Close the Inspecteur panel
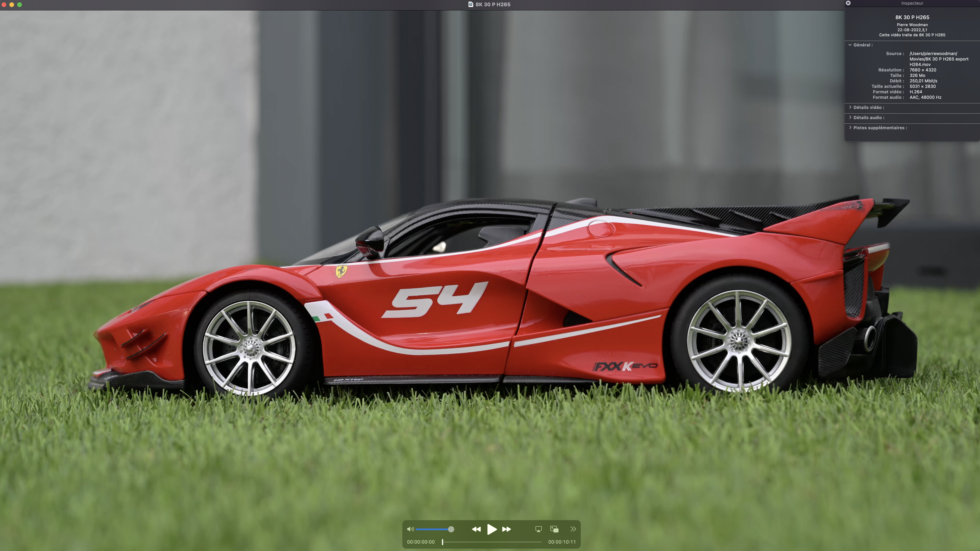This screenshot has height=551, width=980. coord(848,3)
